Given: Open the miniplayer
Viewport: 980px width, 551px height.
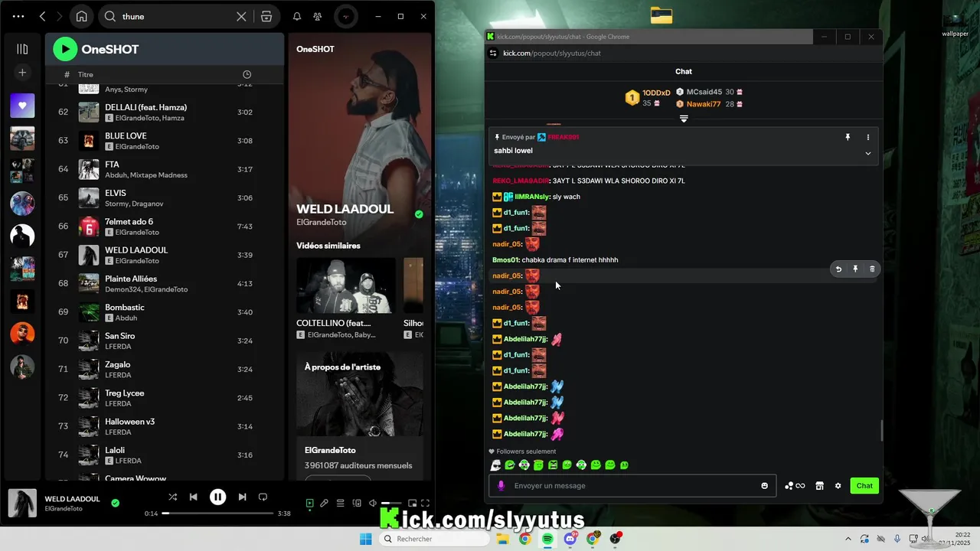Looking at the screenshot, I should [412, 503].
